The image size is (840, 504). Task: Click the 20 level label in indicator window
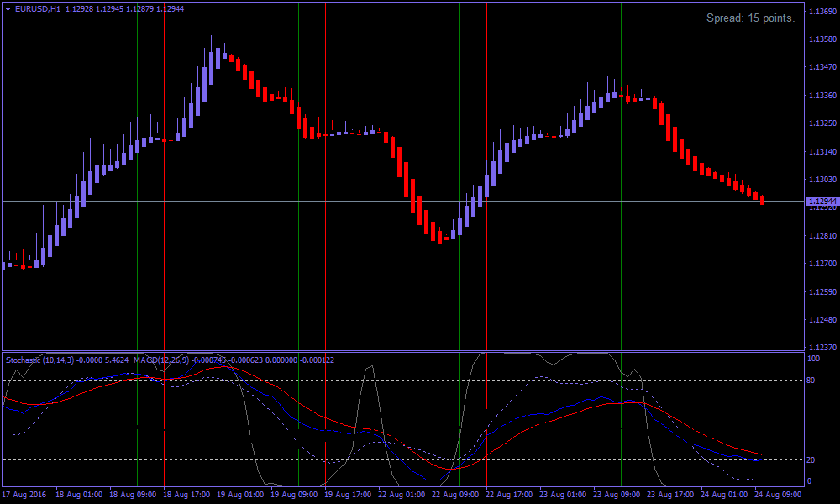pyautogui.click(x=811, y=459)
